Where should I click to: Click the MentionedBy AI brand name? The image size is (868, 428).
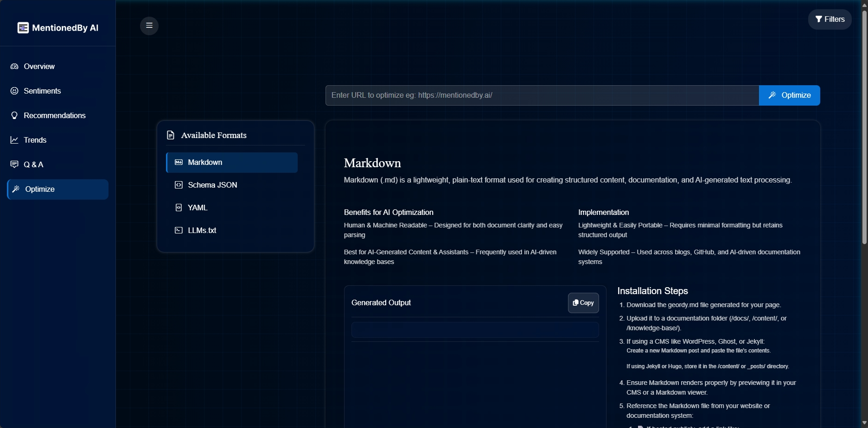65,28
